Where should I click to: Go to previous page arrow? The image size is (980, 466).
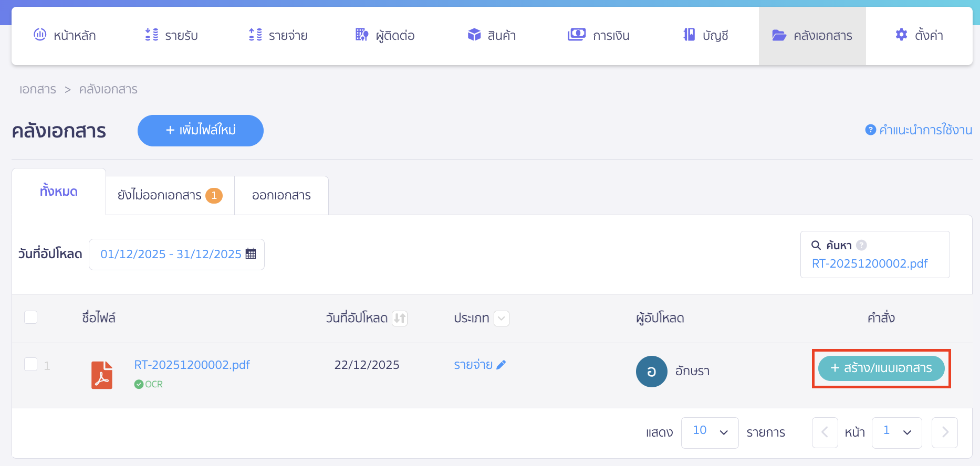(x=825, y=432)
